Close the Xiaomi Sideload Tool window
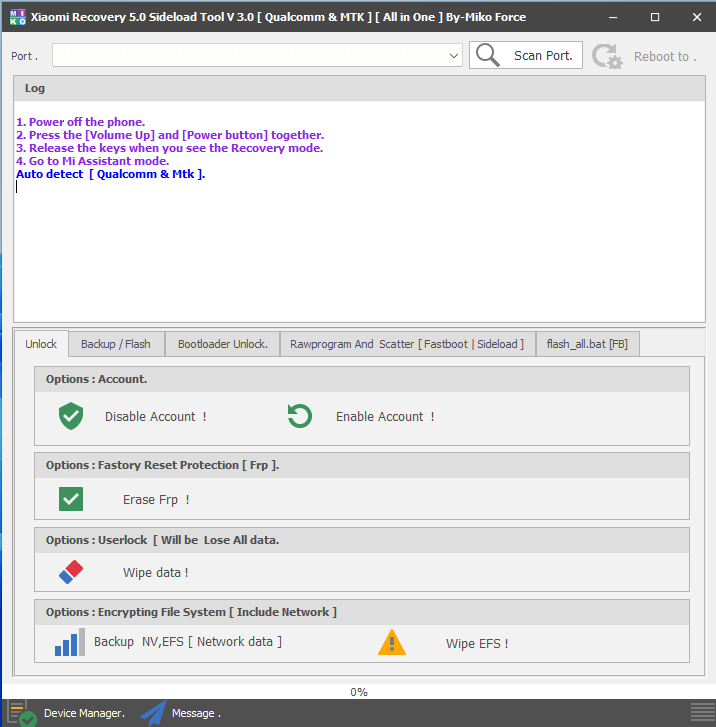 coord(697,17)
